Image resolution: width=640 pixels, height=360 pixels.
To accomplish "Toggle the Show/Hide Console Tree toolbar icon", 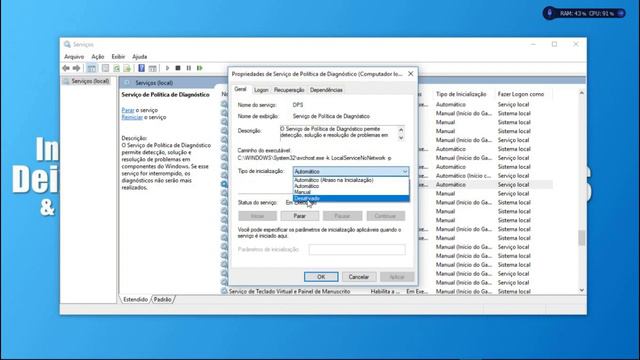I will [x=91, y=68].
